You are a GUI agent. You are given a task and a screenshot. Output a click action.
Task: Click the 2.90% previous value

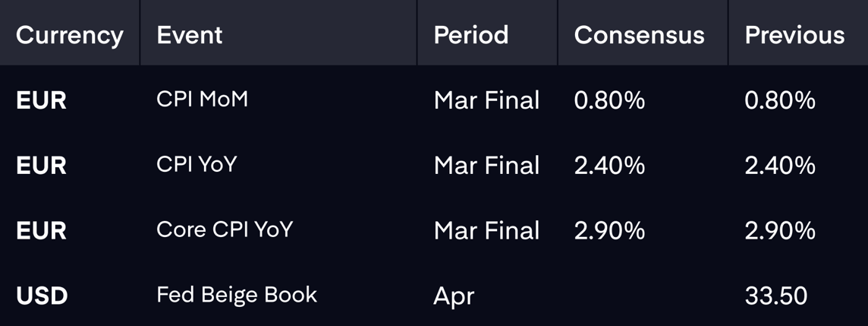click(780, 231)
